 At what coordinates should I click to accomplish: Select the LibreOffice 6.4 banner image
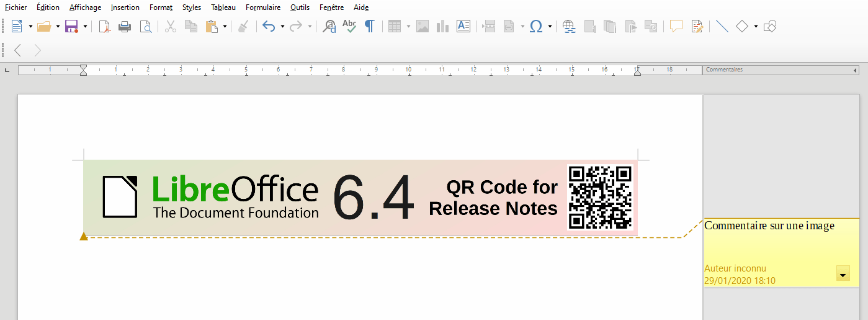pyautogui.click(x=360, y=198)
